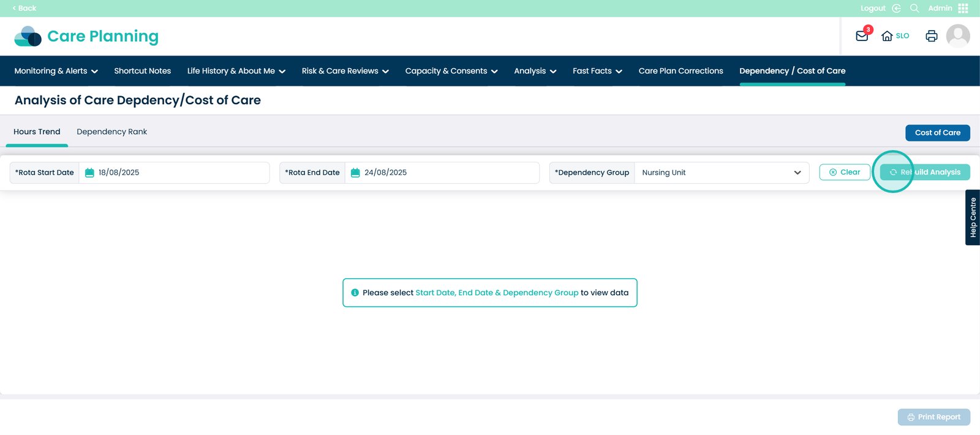Click the Rota End Date calendar icon
The image size is (980, 435).
click(355, 173)
